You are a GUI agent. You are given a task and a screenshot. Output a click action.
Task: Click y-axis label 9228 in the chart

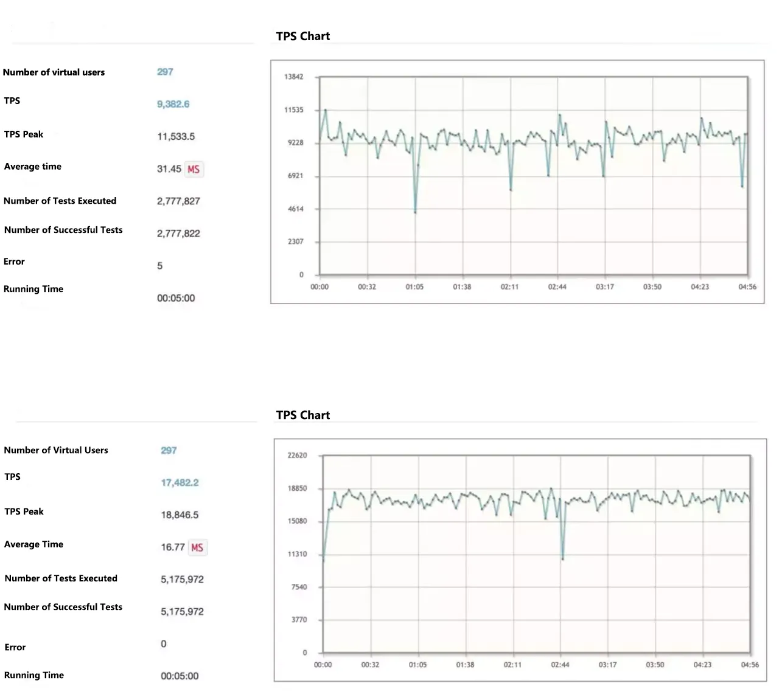[x=295, y=143]
